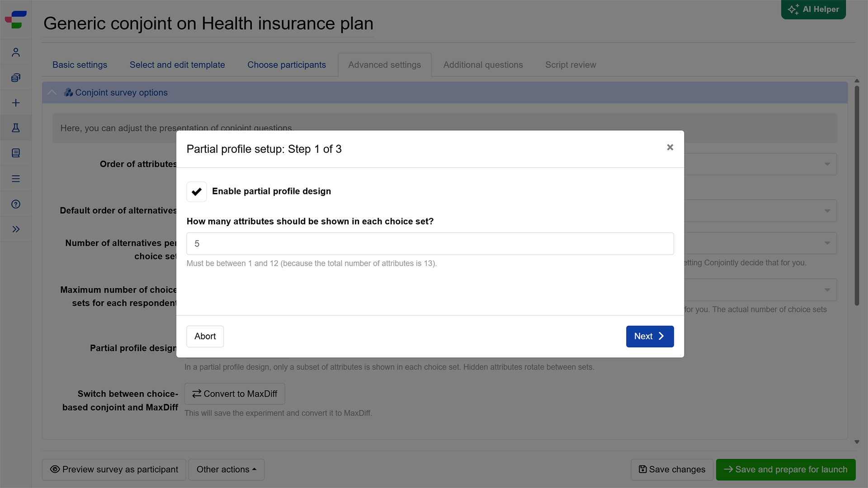Uncheck Enable partial profile design checkbox
The image size is (868, 488).
197,192
